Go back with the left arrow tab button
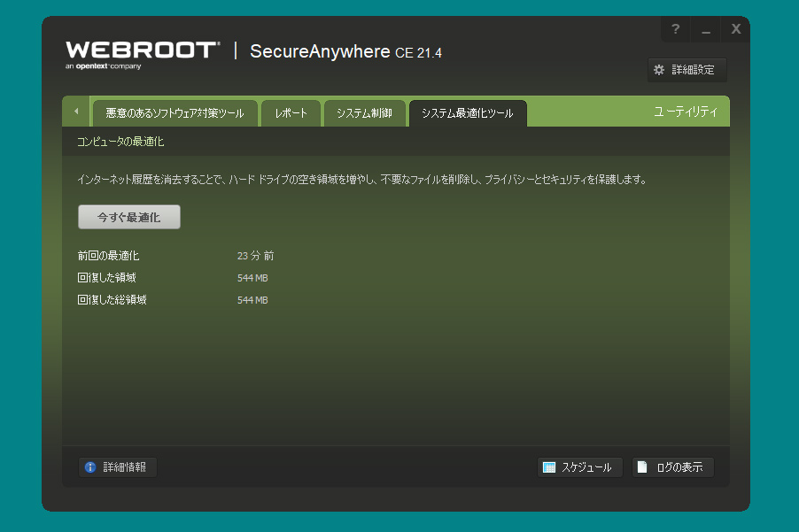This screenshot has width=799, height=532. pos(76,111)
